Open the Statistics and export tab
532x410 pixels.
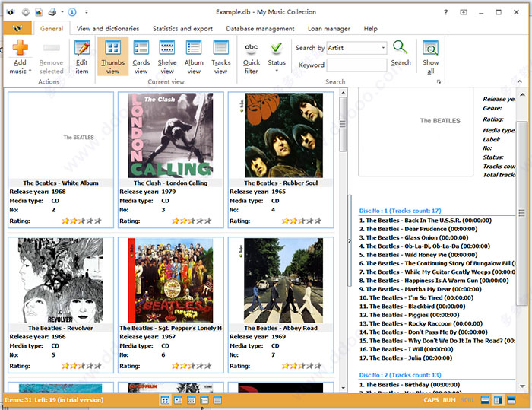tap(182, 29)
